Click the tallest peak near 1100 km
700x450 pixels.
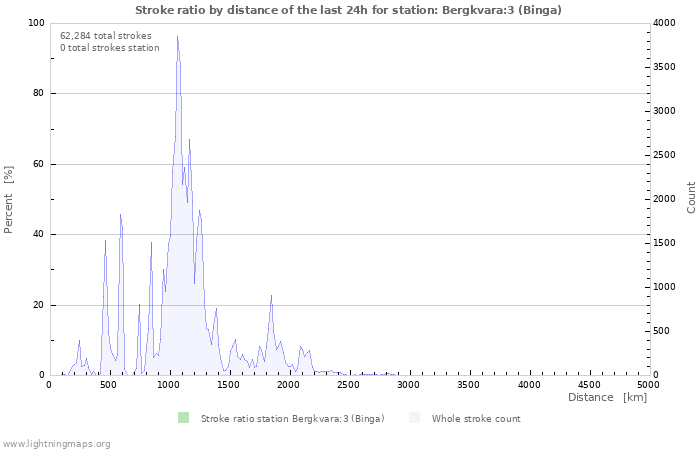[177, 37]
